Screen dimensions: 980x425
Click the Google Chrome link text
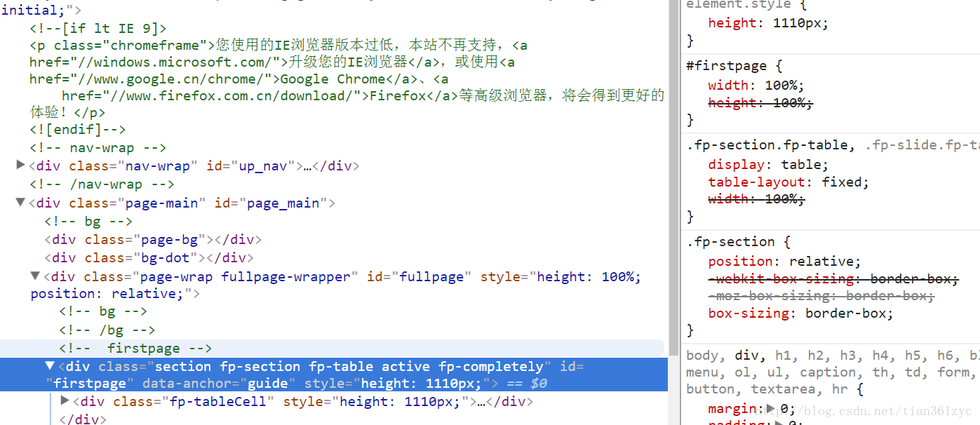333,79
